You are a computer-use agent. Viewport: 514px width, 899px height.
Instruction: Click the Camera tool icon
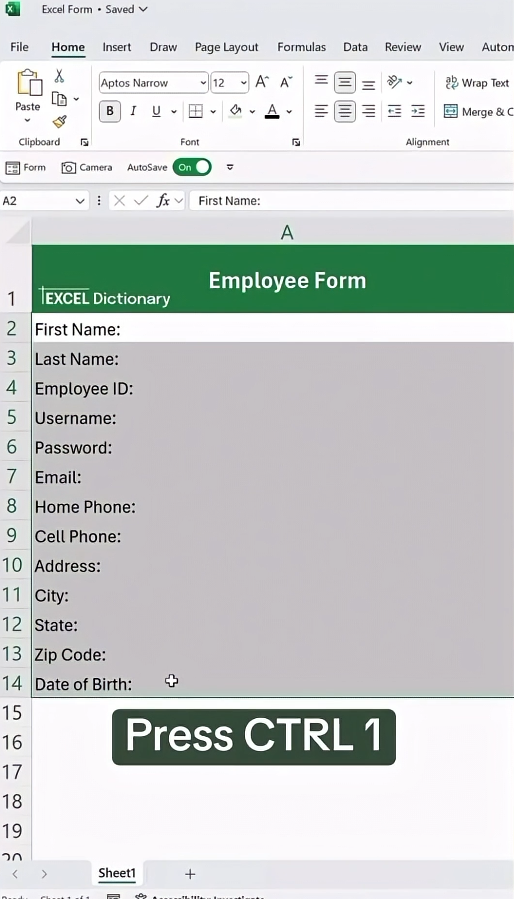point(87,167)
